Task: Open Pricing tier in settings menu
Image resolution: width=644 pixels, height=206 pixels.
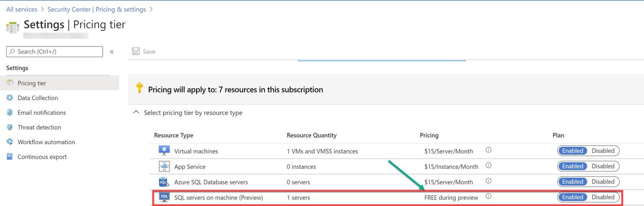Action: click(59, 83)
